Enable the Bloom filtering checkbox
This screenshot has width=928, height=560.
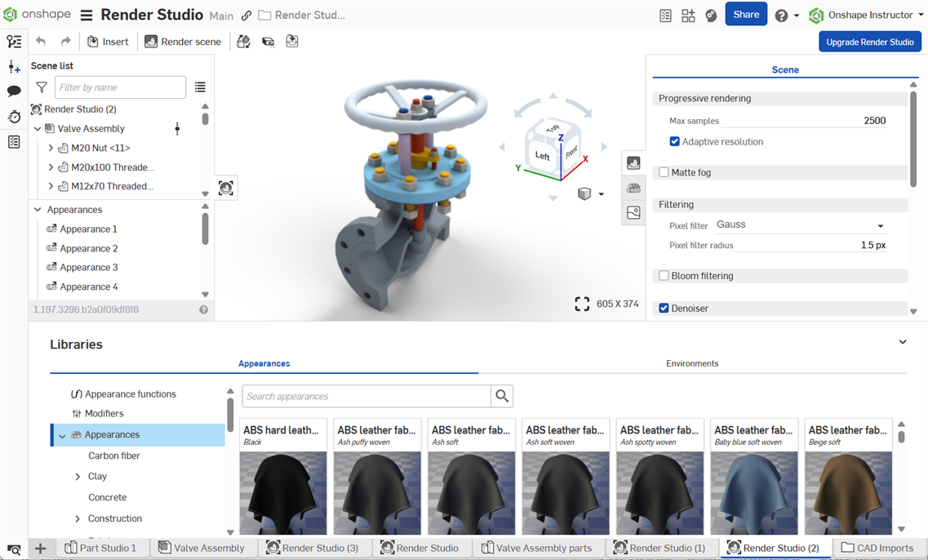[x=664, y=276]
